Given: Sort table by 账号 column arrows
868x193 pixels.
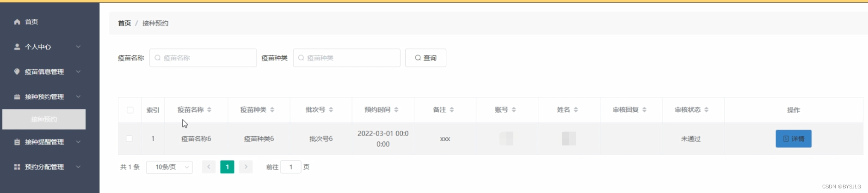Looking at the screenshot, I should pyautogui.click(x=513, y=110).
